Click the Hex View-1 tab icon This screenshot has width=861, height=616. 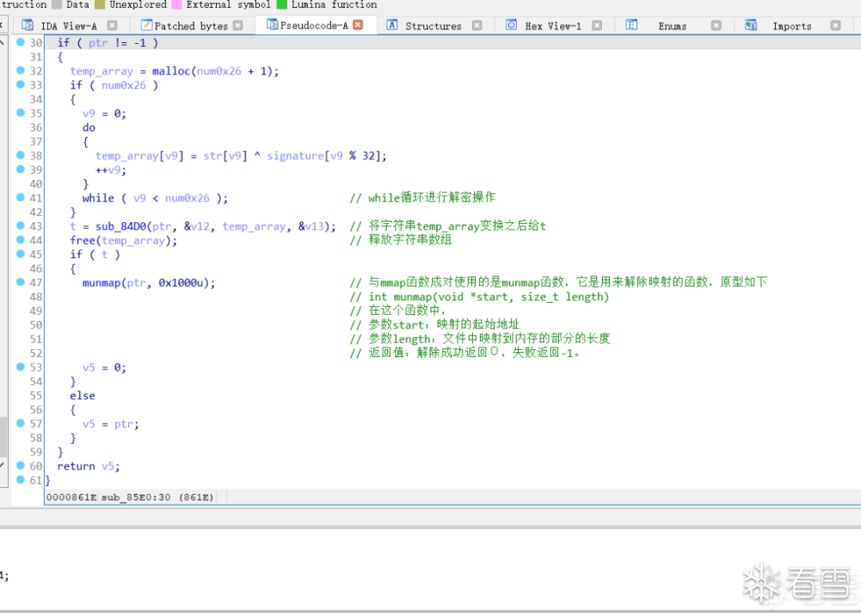(x=511, y=25)
